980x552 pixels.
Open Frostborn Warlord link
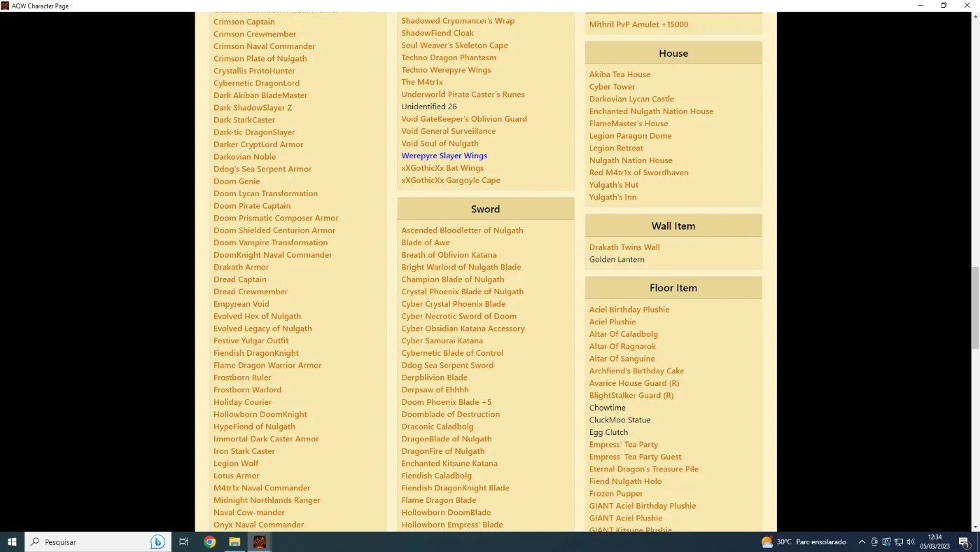tap(247, 389)
